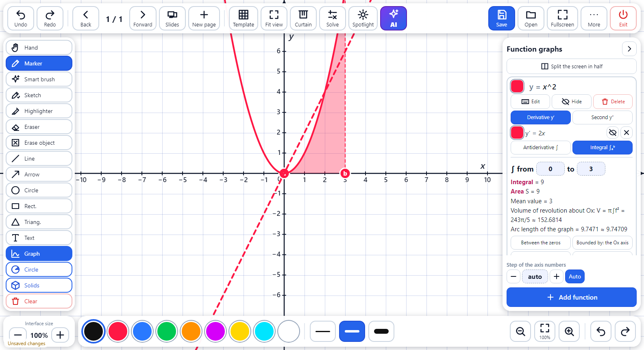644x350 pixels.
Task: Decrease the interface size
Action: [x=18, y=335]
